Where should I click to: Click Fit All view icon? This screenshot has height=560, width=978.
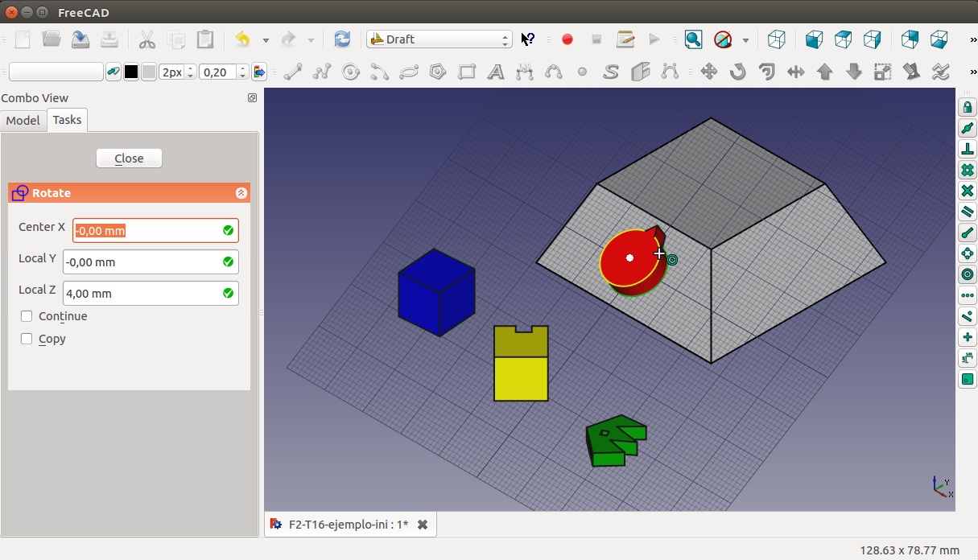693,39
